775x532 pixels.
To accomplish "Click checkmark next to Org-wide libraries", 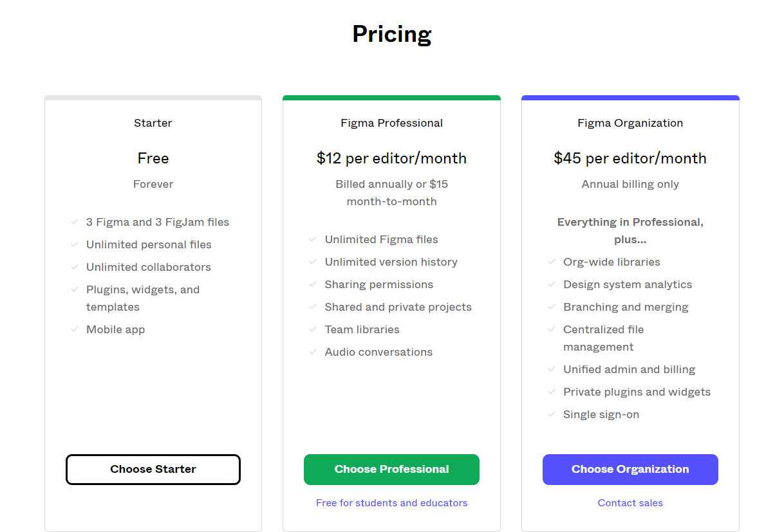I will (x=552, y=262).
